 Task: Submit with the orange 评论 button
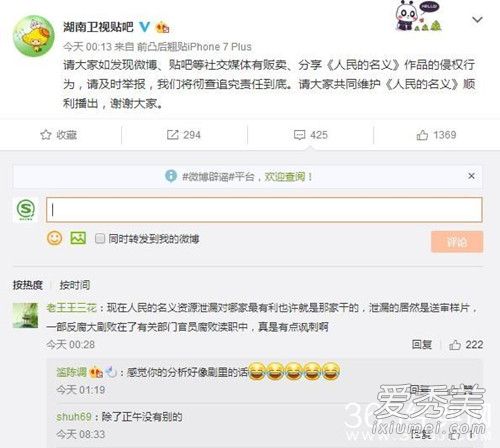(457, 242)
